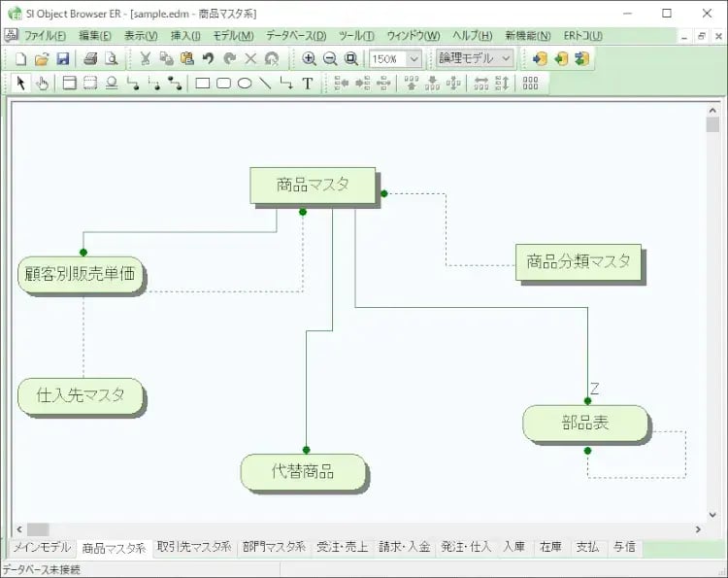Click the Undo arrow icon
Viewport: 728px width, 578px height.
click(208, 58)
